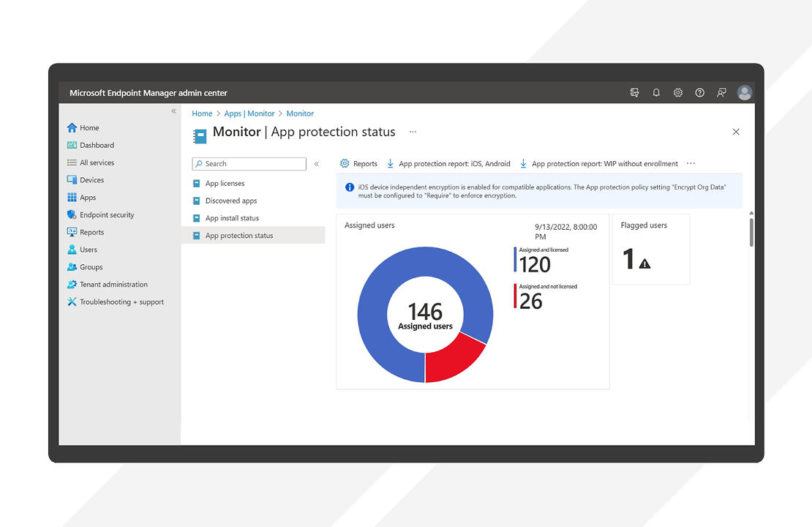Select App protection status menu item
812x527 pixels.
pos(253,235)
